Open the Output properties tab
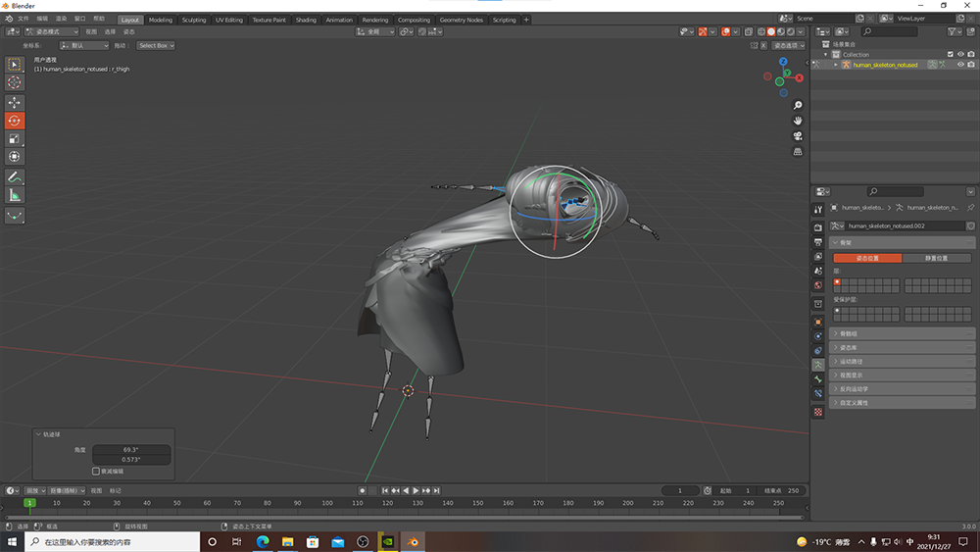This screenshot has height=552, width=980. 818,242
